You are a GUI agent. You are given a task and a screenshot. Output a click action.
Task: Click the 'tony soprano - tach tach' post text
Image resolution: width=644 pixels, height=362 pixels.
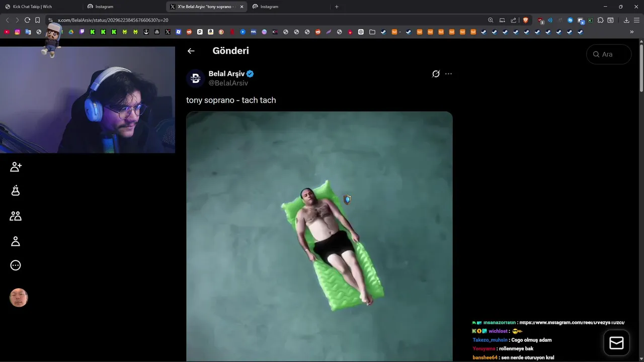point(231,100)
